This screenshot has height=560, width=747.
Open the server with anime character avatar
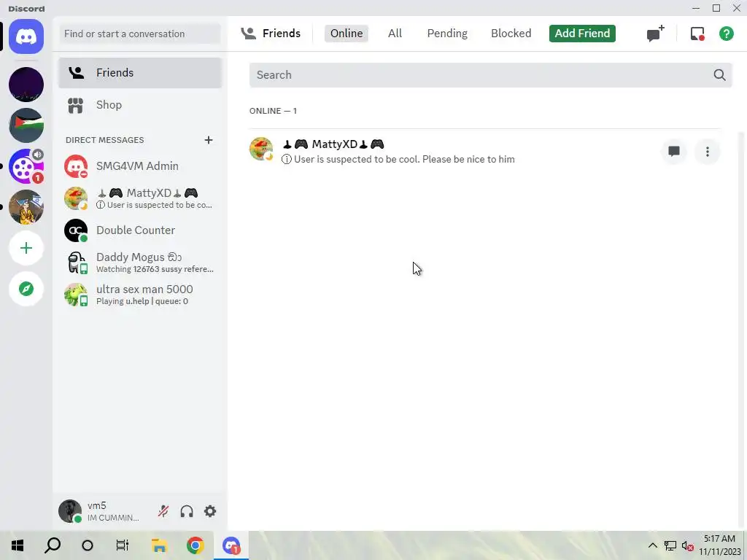(x=26, y=207)
